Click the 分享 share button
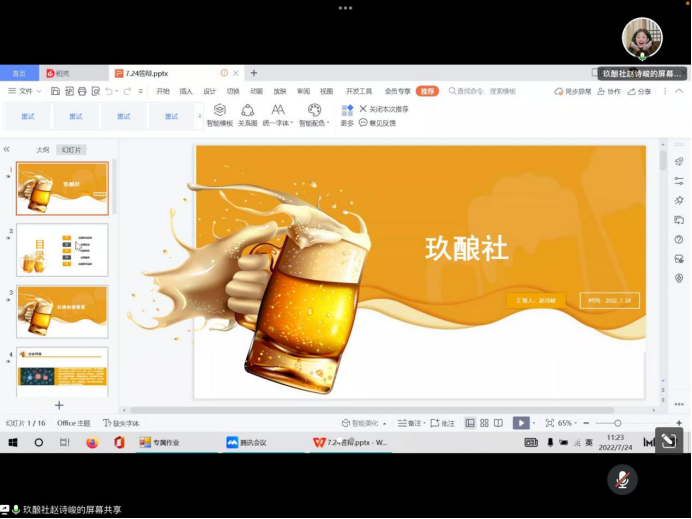 click(639, 91)
